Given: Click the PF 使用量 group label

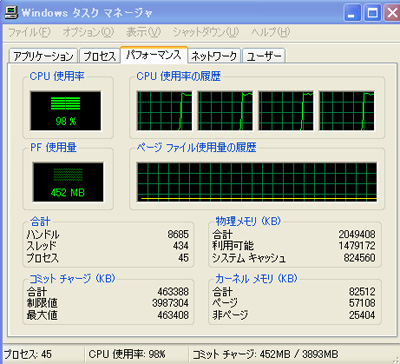Looking at the screenshot, I should (53, 147).
